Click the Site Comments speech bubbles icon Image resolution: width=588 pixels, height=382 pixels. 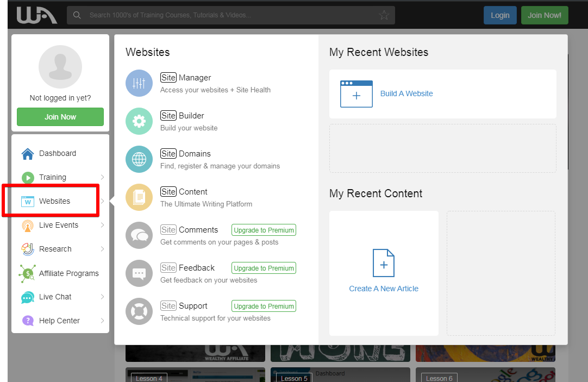139,235
